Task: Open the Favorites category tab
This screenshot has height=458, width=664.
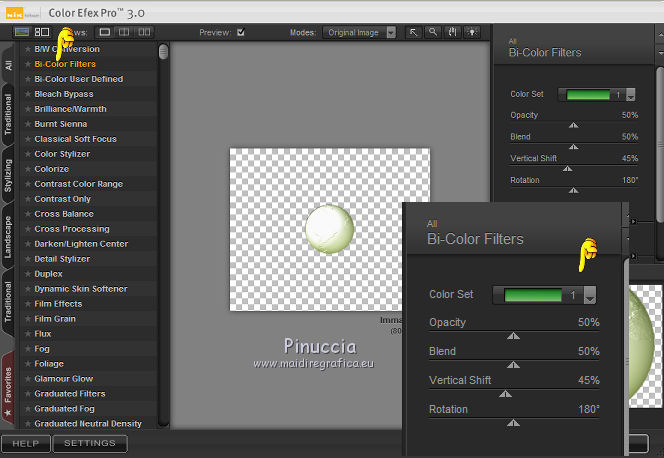Action: click(8, 383)
